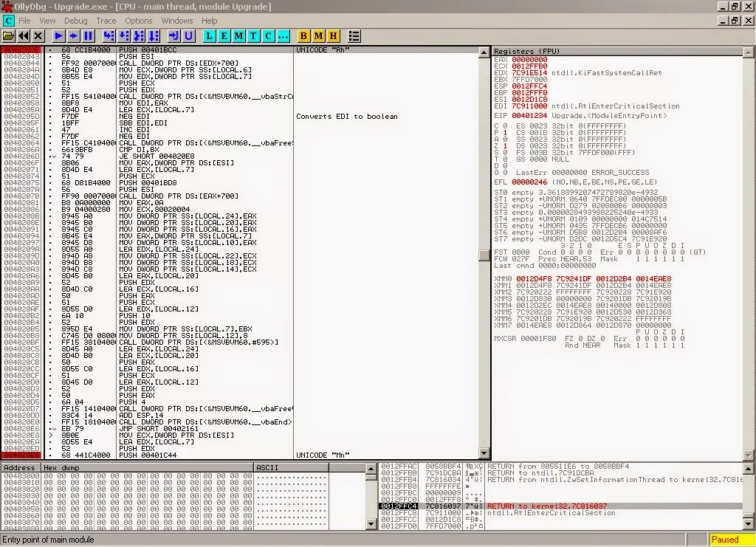Image resolution: width=756 pixels, height=547 pixels.
Task: Open Memory breakpoints with yellow M icon
Action: [318, 36]
